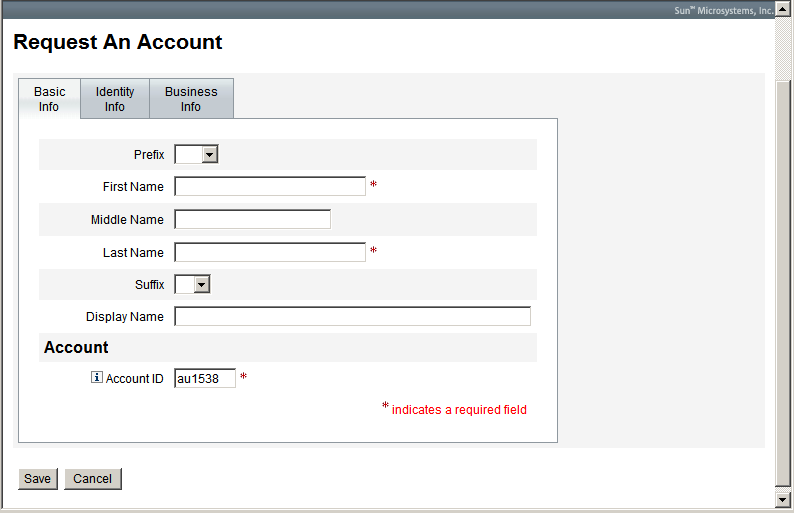Select the Business Info tab
The height and width of the screenshot is (513, 794).
click(191, 99)
